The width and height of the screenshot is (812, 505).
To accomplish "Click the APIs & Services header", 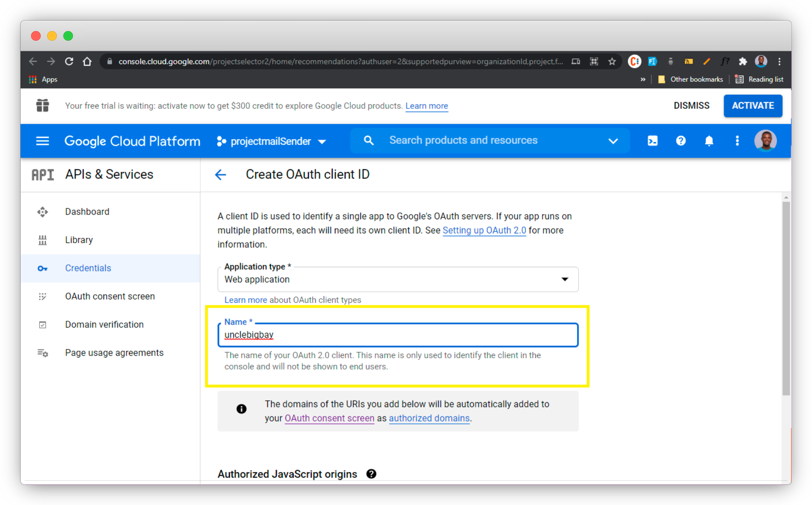I will (109, 175).
